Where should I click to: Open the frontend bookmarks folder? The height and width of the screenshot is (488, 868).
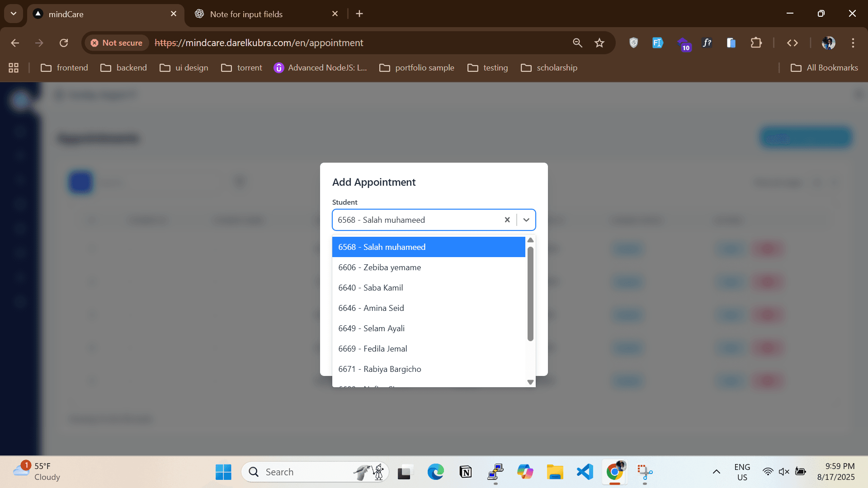(x=64, y=68)
